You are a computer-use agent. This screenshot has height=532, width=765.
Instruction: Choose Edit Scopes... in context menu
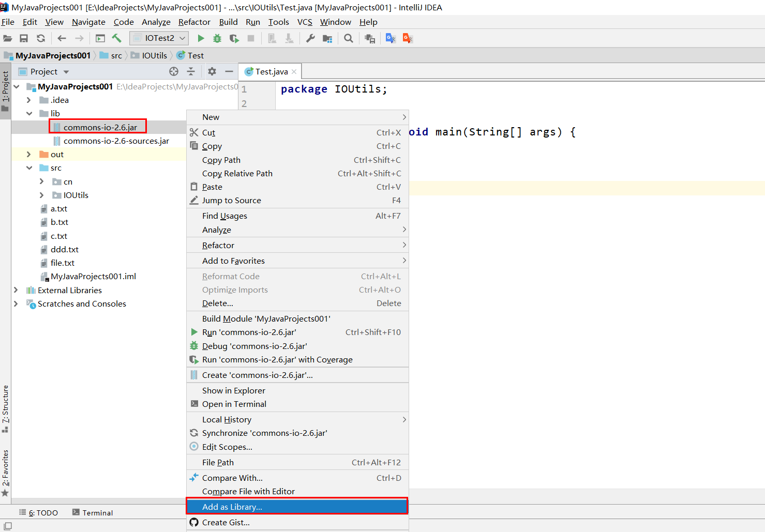coord(297,447)
